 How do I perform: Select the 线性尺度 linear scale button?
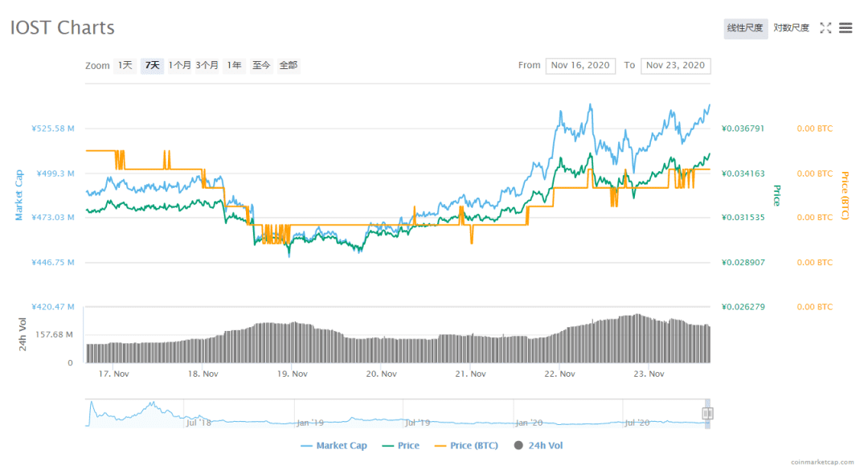[x=745, y=27]
